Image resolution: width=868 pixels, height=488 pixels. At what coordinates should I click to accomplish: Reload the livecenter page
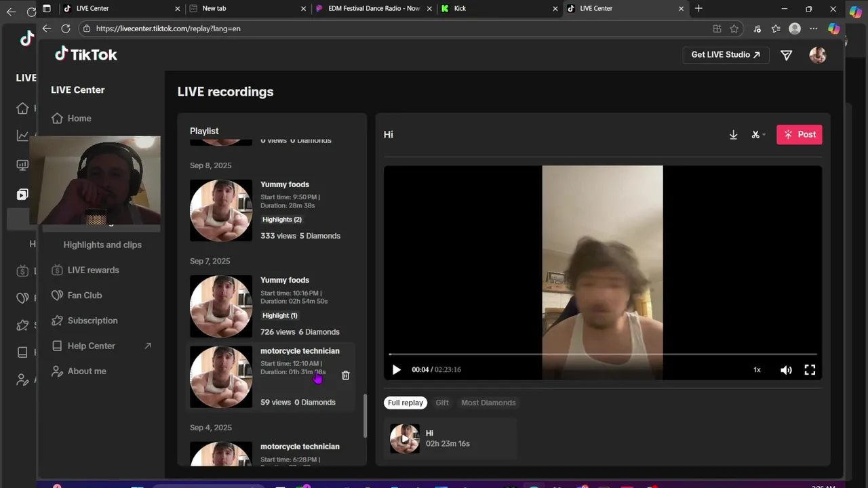pos(66,28)
